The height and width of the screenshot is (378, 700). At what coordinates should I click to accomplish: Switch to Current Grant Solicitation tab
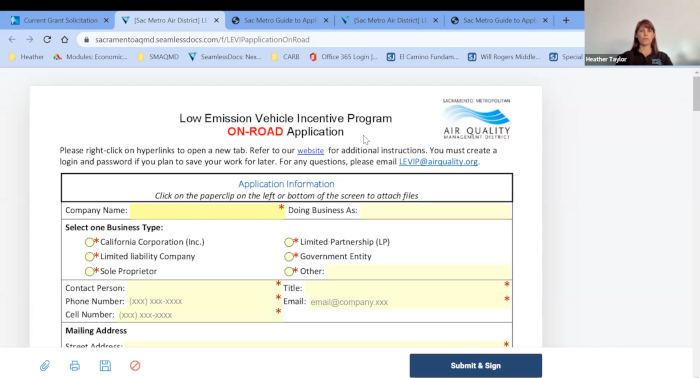click(x=60, y=20)
